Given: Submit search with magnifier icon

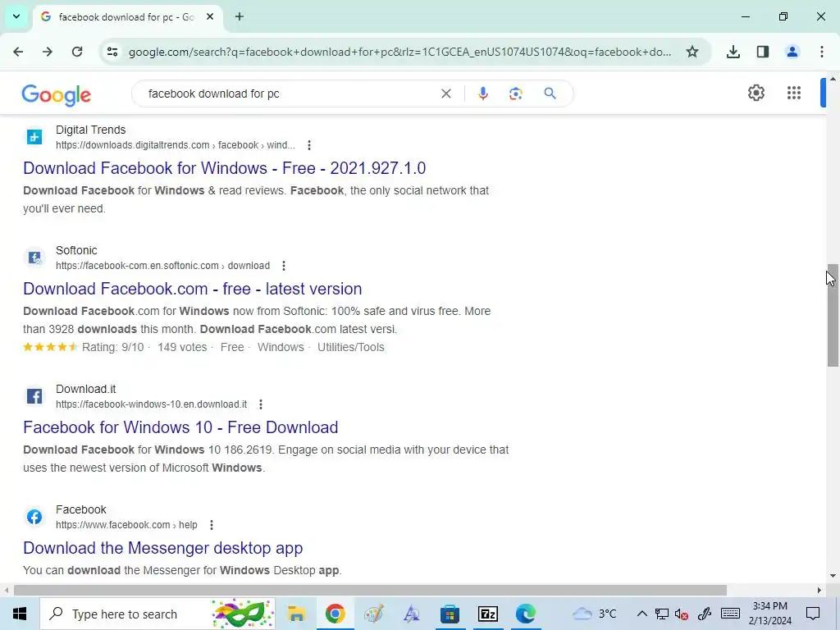Looking at the screenshot, I should [550, 94].
